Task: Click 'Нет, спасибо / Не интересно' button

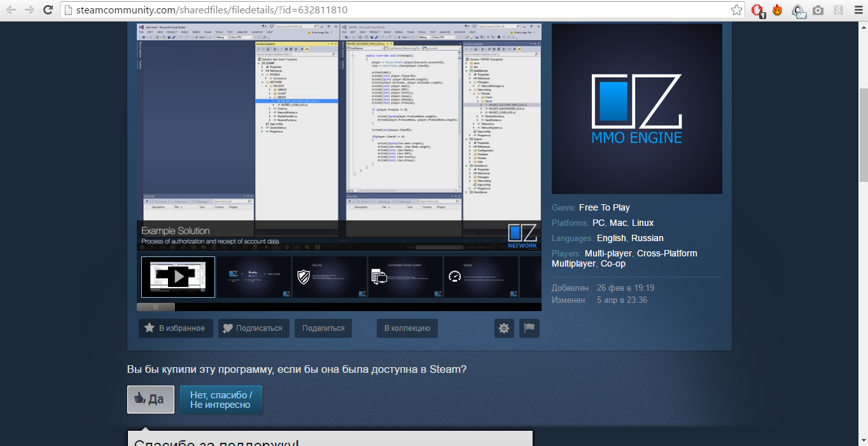Action: (221, 400)
